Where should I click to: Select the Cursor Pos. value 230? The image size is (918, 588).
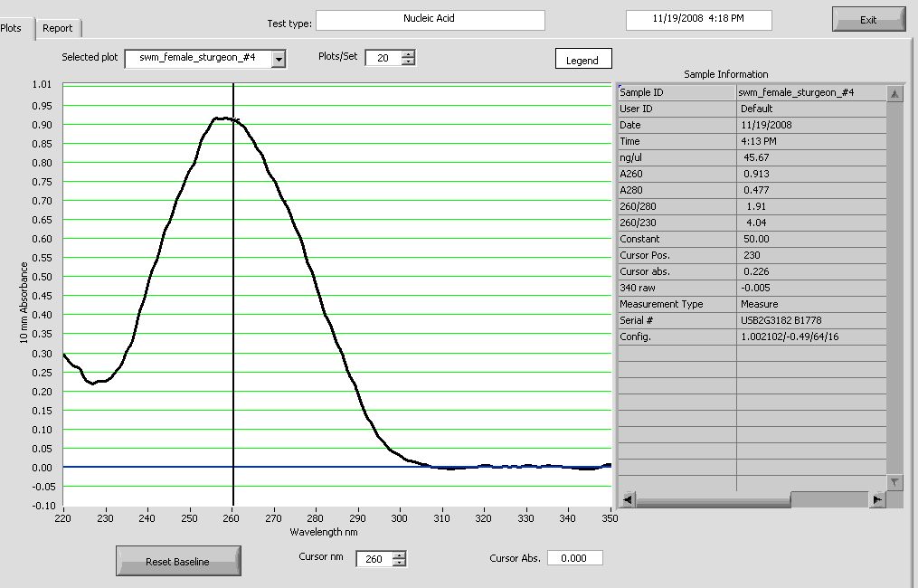pyautogui.click(x=752, y=255)
